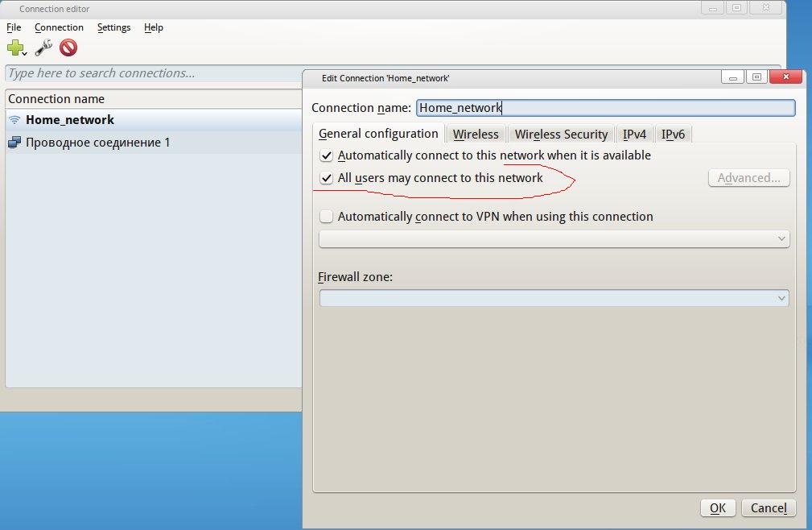Click the Advanced... button
This screenshot has height=530, width=812.
pyautogui.click(x=748, y=178)
